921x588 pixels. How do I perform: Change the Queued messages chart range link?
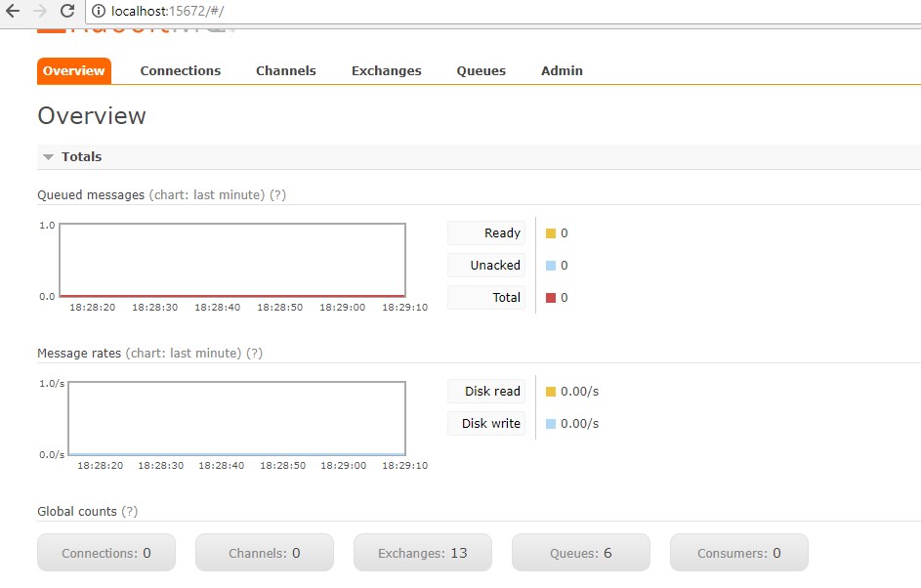pos(207,195)
